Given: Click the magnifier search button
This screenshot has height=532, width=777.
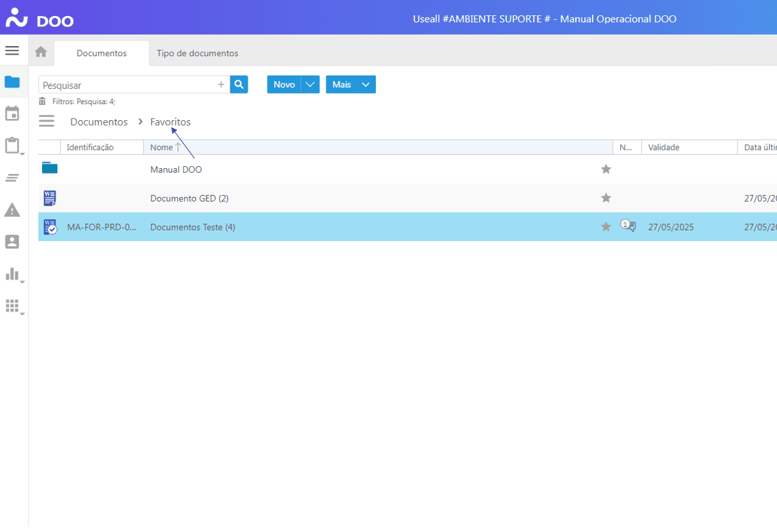Looking at the screenshot, I should [239, 85].
